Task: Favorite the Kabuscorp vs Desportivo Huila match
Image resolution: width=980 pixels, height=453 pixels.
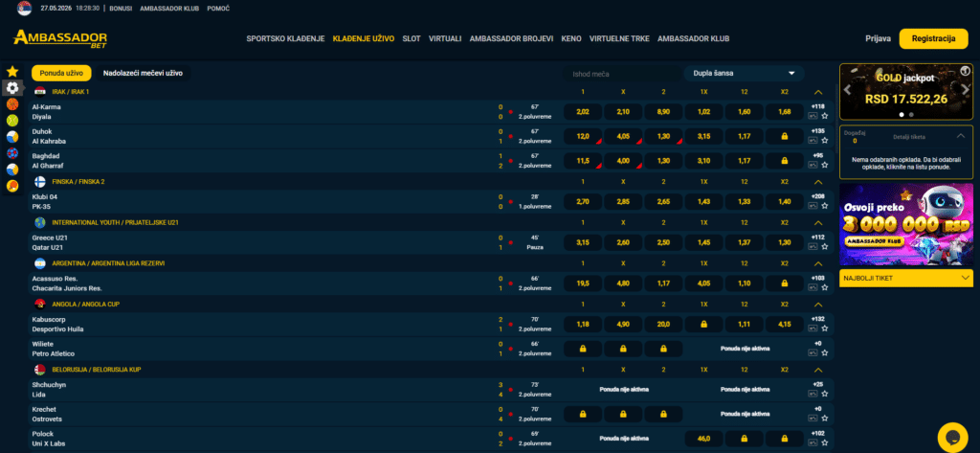Action: click(x=824, y=328)
